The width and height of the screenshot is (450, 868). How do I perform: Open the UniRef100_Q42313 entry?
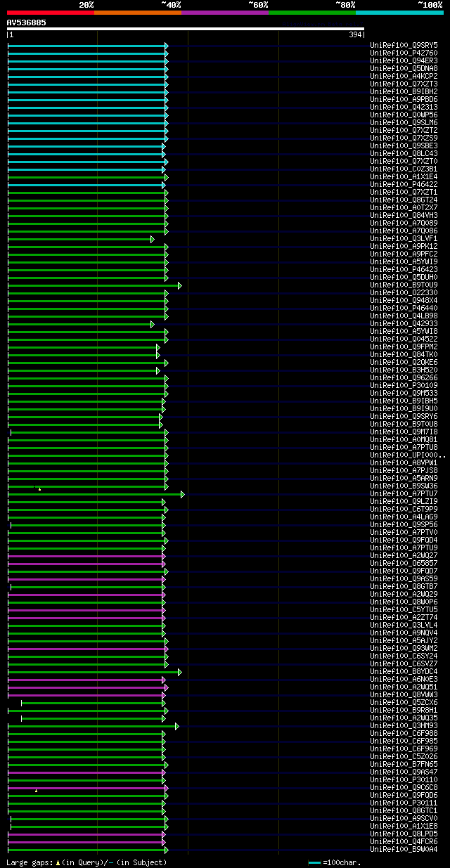pos(404,108)
